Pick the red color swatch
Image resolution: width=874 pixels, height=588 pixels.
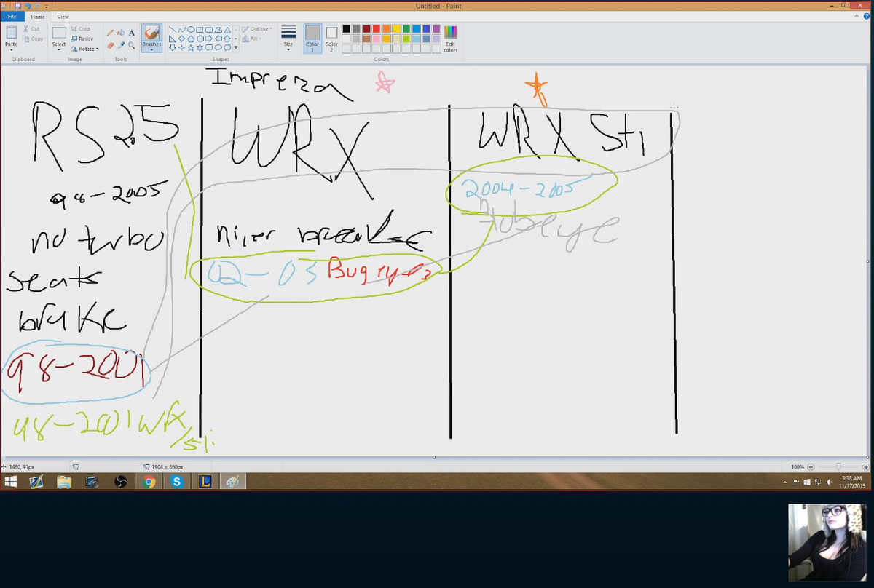(x=377, y=29)
